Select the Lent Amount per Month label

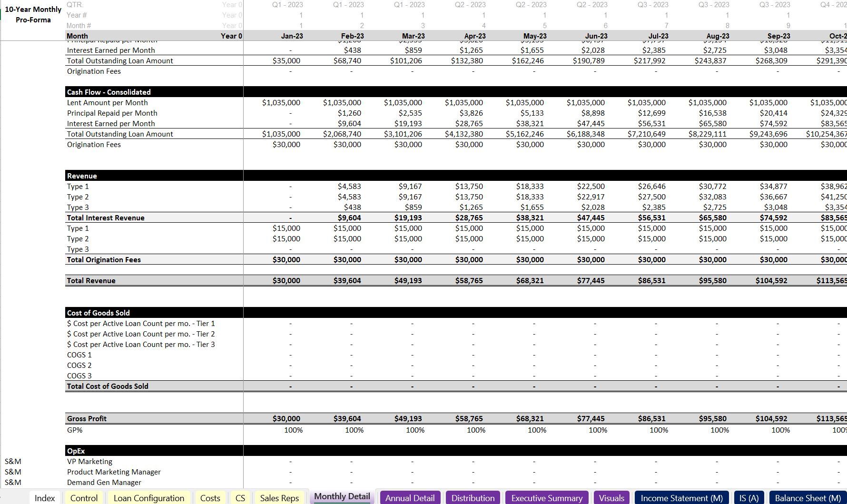108,102
